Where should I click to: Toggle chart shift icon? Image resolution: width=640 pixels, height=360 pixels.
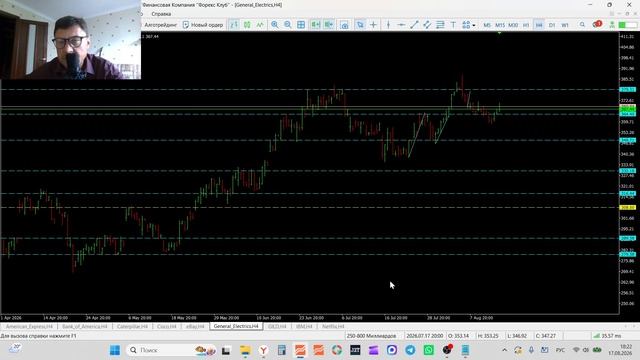tap(329, 25)
